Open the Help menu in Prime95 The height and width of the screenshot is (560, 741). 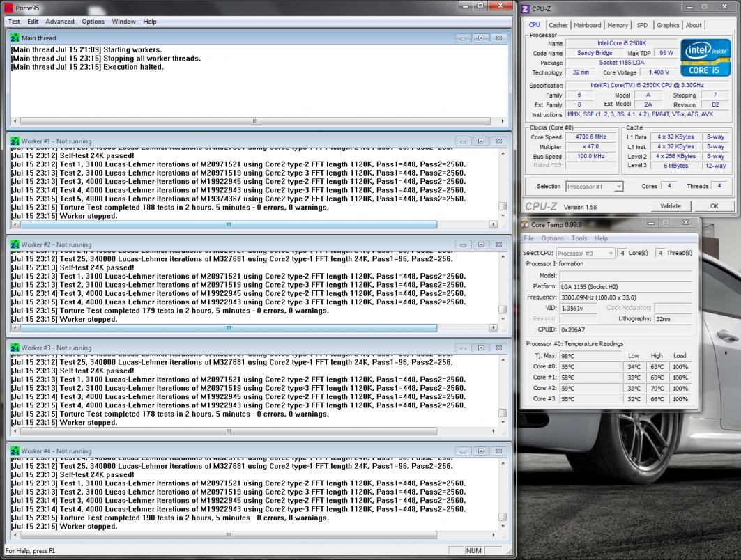tap(150, 22)
